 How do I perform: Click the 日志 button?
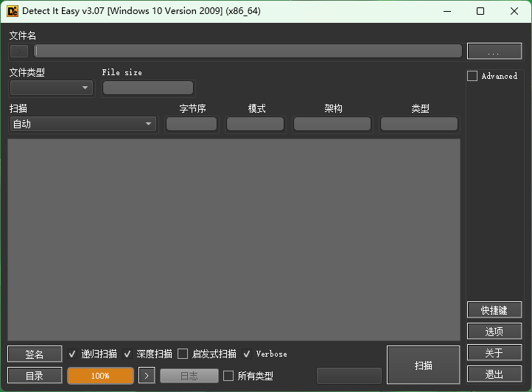pyautogui.click(x=189, y=376)
